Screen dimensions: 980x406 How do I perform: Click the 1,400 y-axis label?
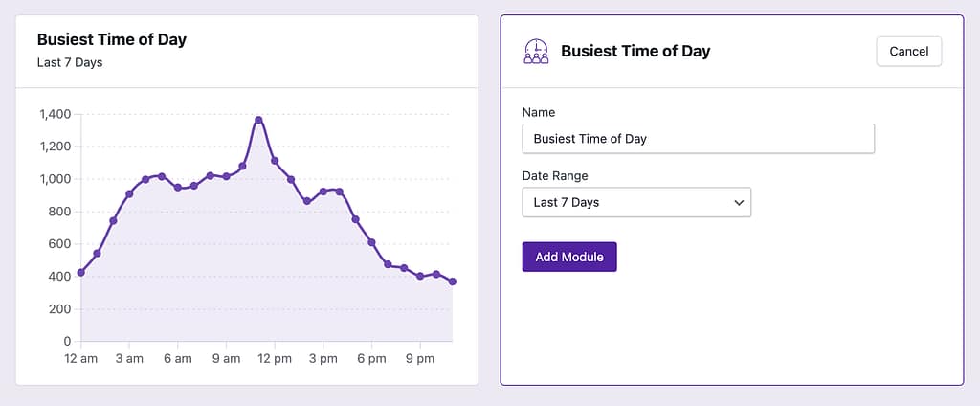[55, 114]
